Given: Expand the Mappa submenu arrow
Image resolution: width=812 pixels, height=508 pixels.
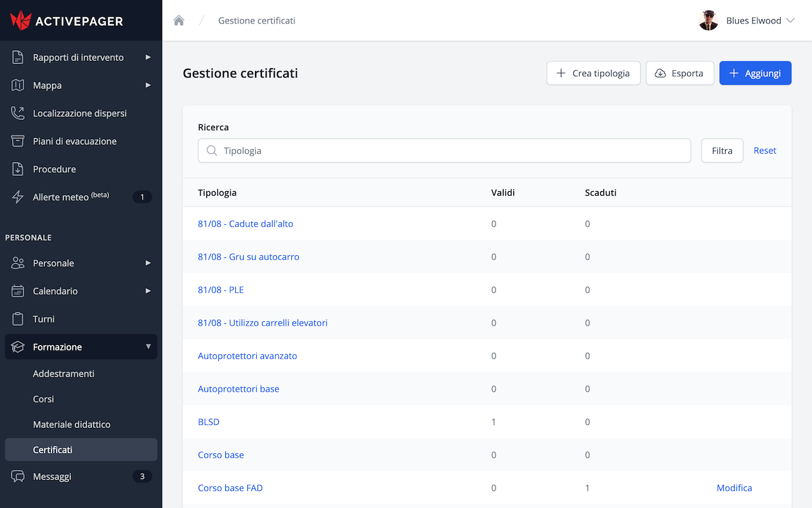Looking at the screenshot, I should pos(148,85).
